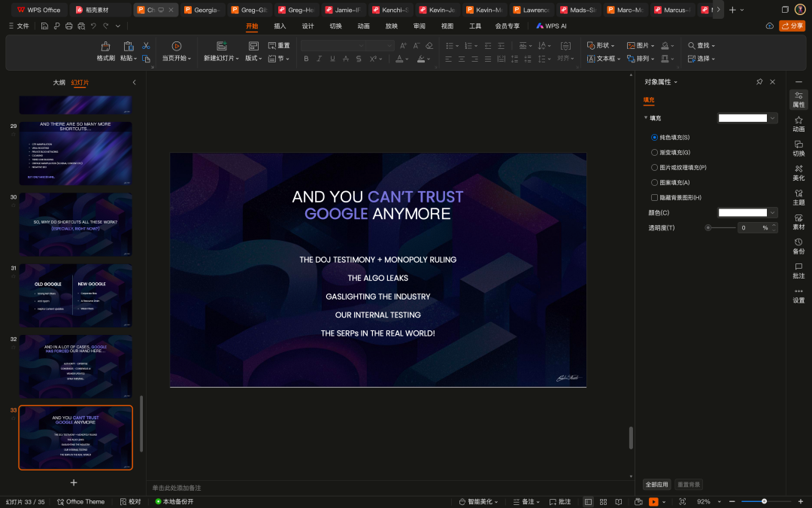Click the Copy icon below scissors
This screenshot has height=508, width=812.
tap(146, 59)
